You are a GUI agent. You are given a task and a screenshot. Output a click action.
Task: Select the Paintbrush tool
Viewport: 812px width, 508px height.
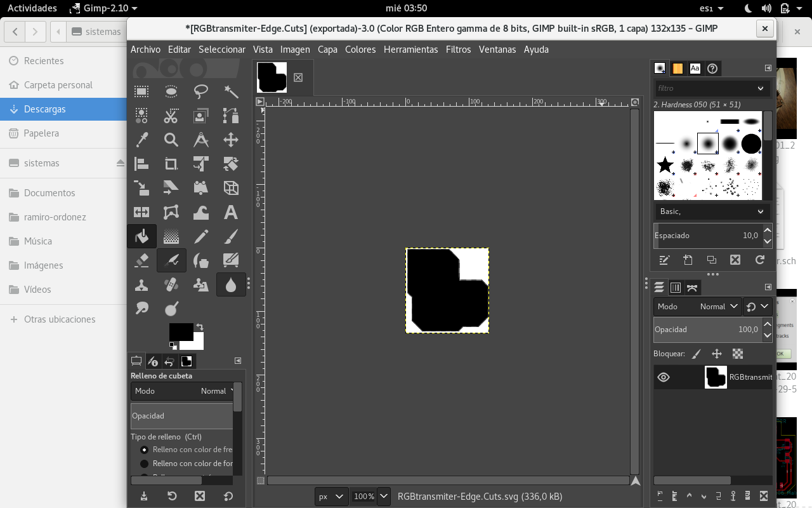click(x=231, y=236)
